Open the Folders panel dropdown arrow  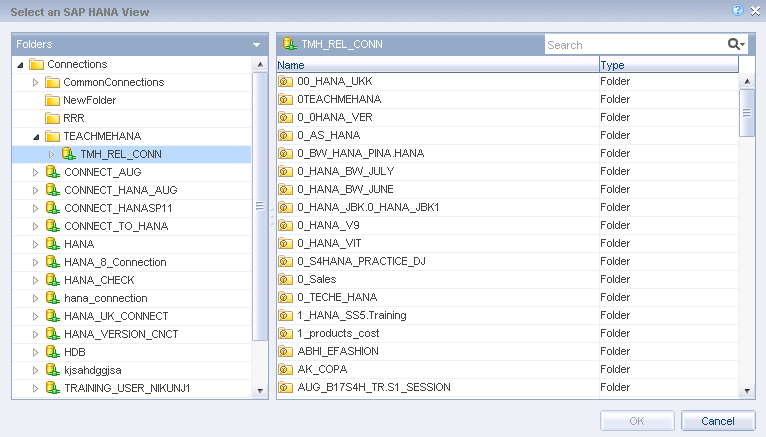point(256,45)
